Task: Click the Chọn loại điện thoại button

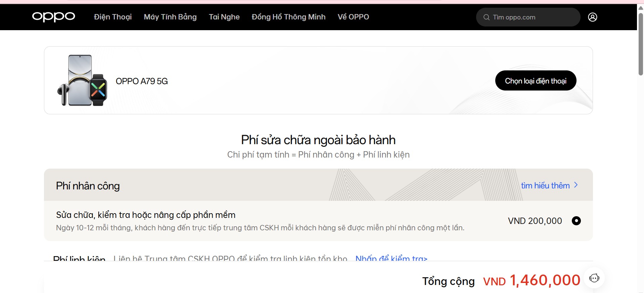Action: tap(536, 80)
